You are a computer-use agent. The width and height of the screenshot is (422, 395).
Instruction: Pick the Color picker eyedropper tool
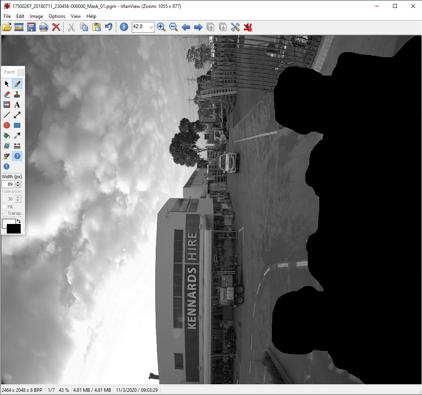point(17,136)
